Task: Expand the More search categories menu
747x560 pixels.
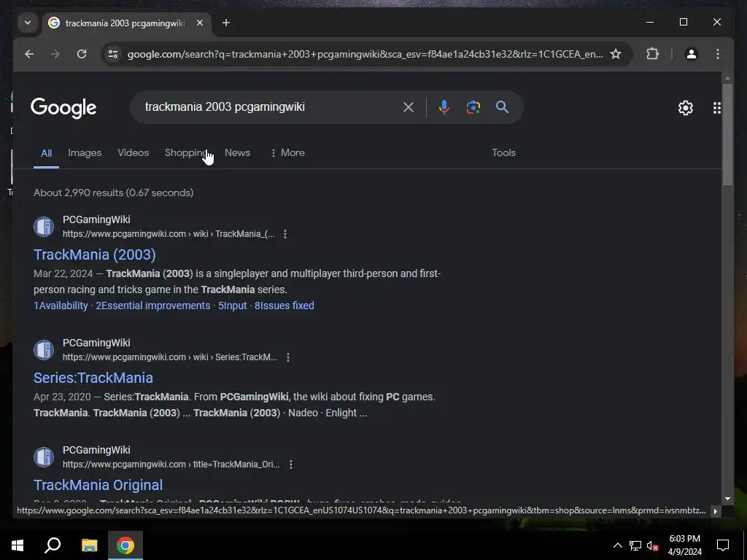Action: [287, 153]
